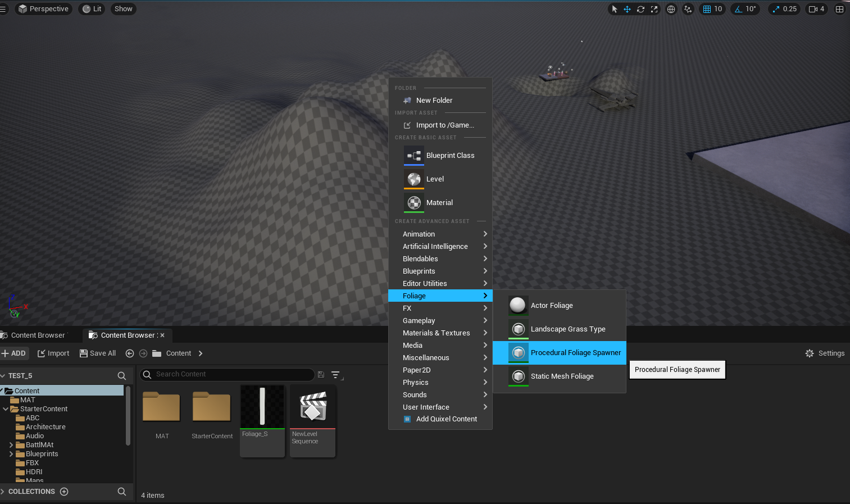
Task: Open the Blueprints advanced asset submenu
Action: click(440, 271)
